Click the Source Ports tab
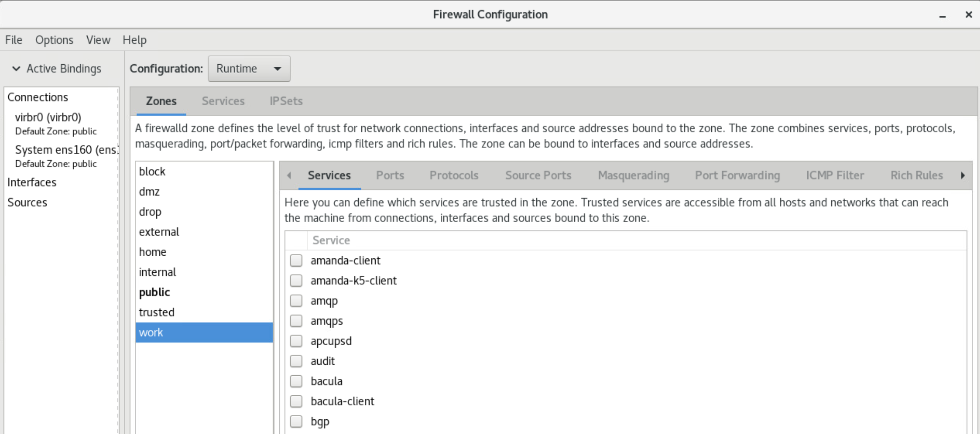Screen dimensions: 980x434 click(538, 175)
